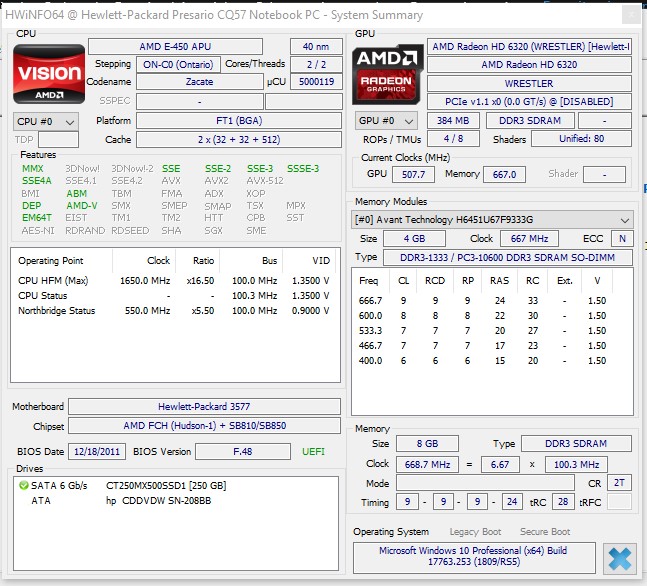Click the WRESTLER GPU codename field
Image resolution: width=647 pixels, height=586 pixels.
coord(529,83)
